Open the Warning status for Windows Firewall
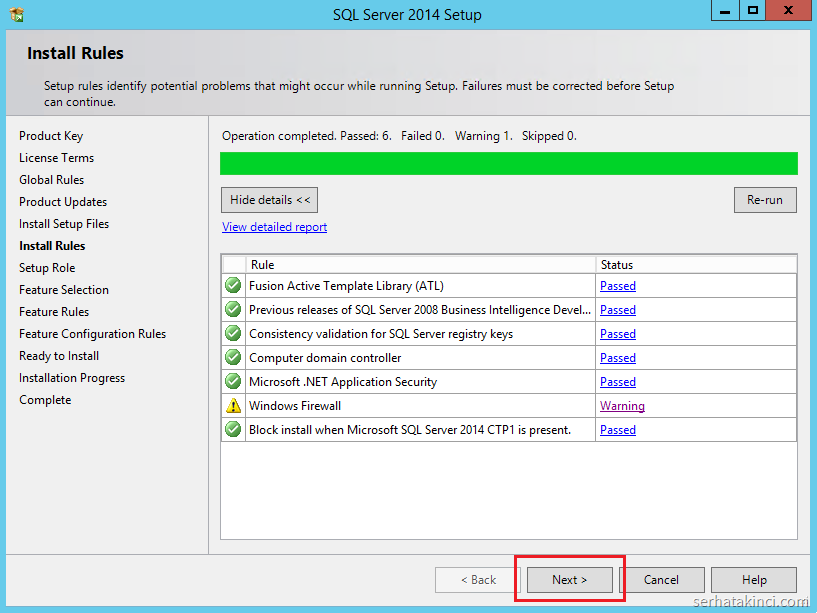Image resolution: width=817 pixels, height=613 pixels. [622, 406]
